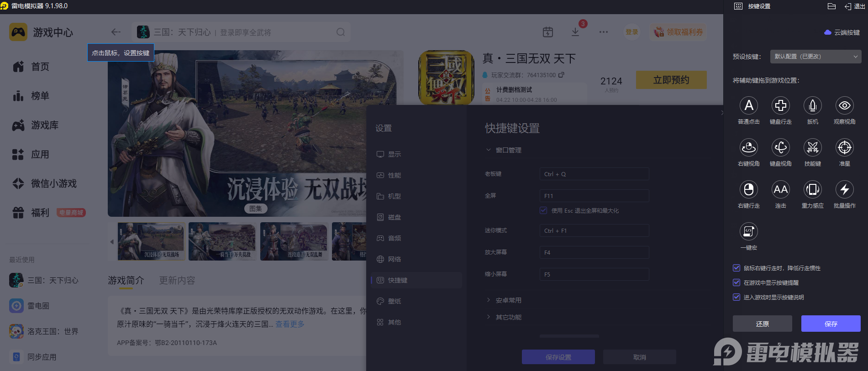Expand the 其它功能 shortcut section
Viewport: 868px width, 371px height.
[x=508, y=317]
